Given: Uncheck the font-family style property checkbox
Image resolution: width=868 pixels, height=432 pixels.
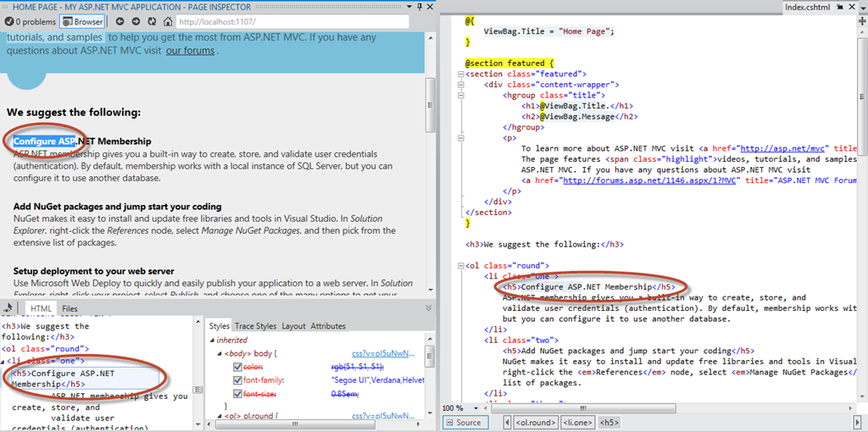Looking at the screenshot, I should [x=238, y=381].
